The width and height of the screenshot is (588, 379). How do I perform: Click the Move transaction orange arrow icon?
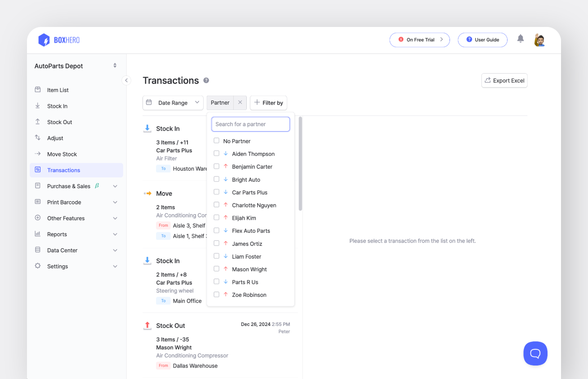147,194
